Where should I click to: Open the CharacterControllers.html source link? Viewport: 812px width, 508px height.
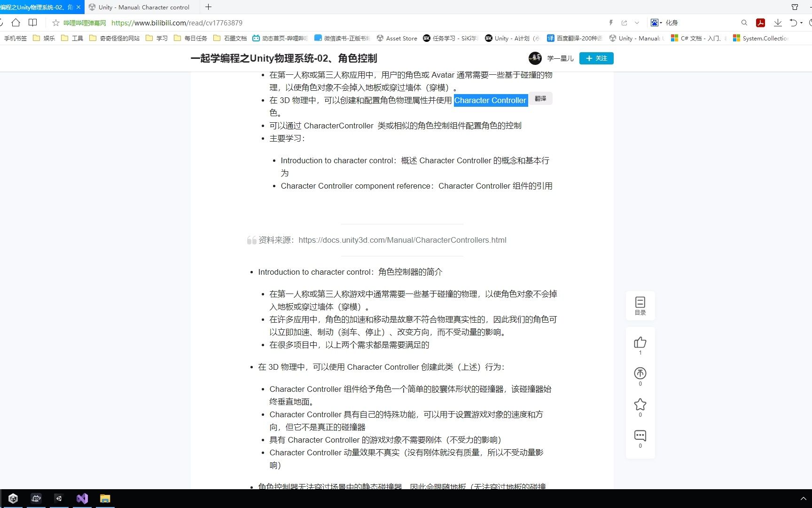tap(402, 240)
